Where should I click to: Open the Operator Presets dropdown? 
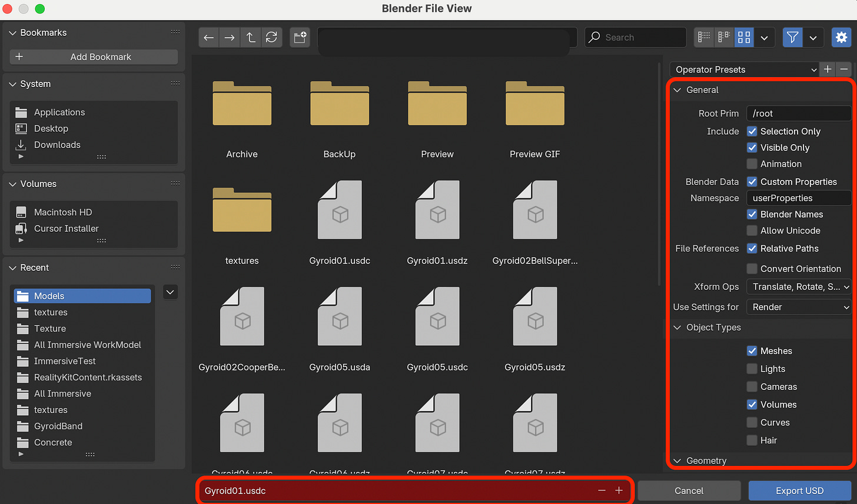(x=743, y=69)
